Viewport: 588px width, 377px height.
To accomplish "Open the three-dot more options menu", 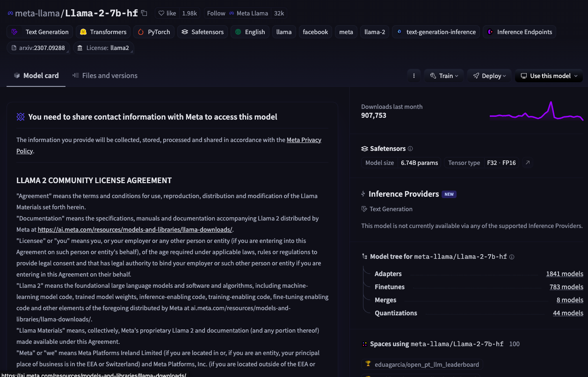I will tap(414, 76).
